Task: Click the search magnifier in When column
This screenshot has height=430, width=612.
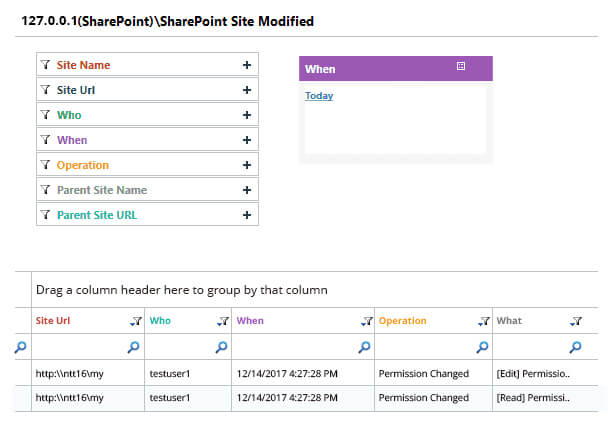Action: [x=364, y=346]
